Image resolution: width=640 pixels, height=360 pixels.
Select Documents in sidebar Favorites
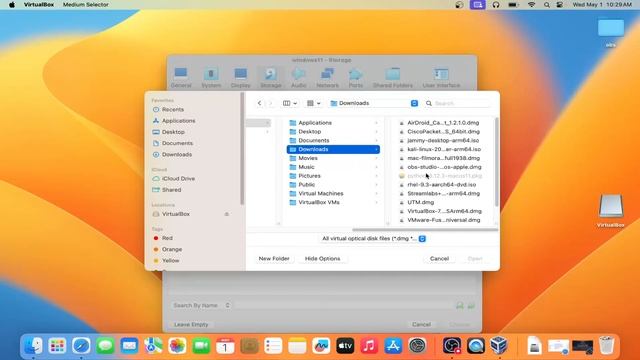click(x=177, y=143)
